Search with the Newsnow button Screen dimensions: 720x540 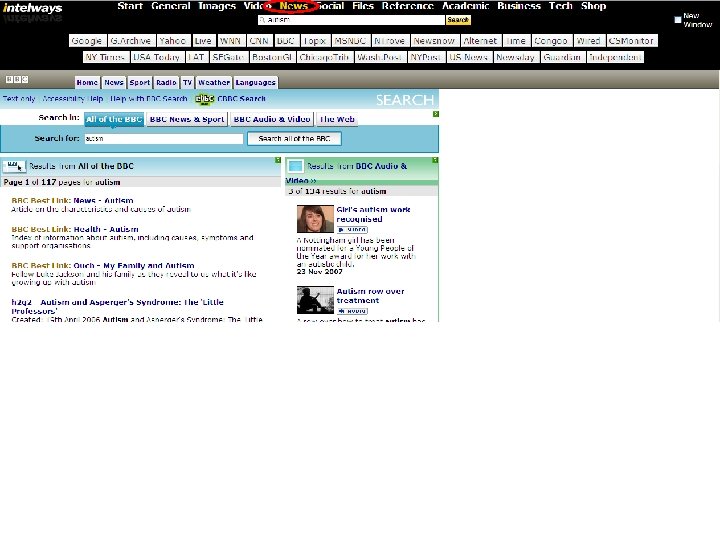(x=434, y=41)
